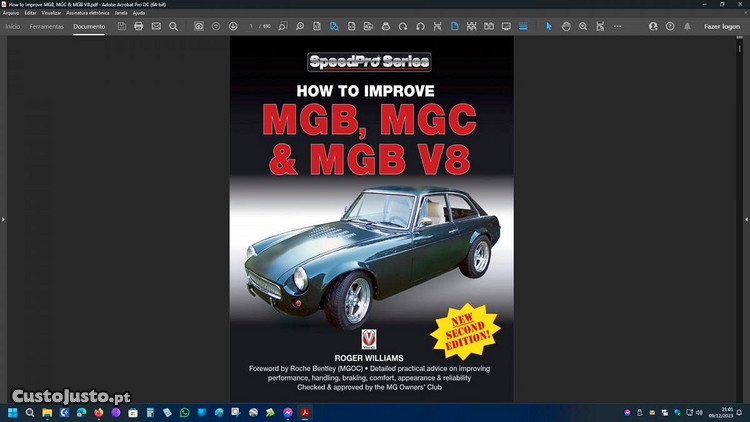Open the Search magnifier tool
750x422 pixels.
click(x=174, y=26)
